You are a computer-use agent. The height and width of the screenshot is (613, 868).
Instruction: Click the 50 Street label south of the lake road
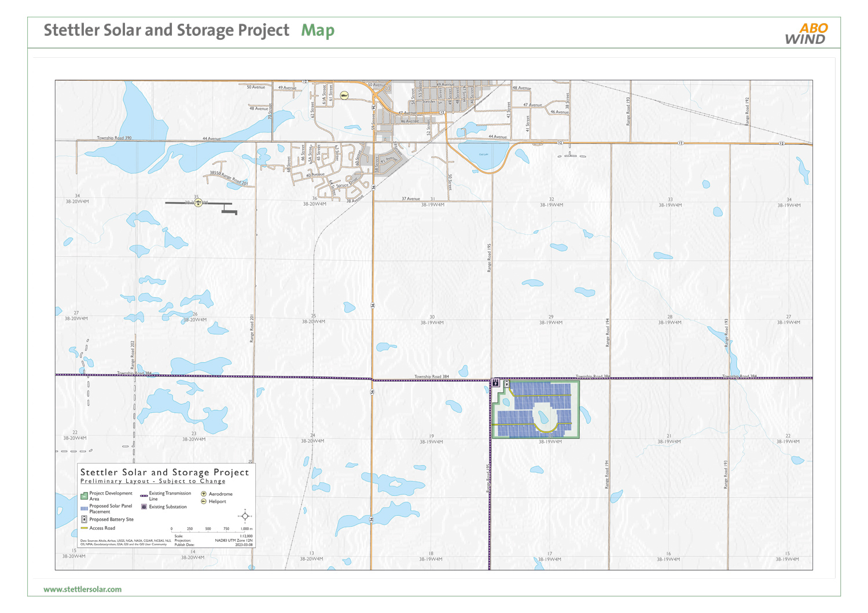[450, 182]
